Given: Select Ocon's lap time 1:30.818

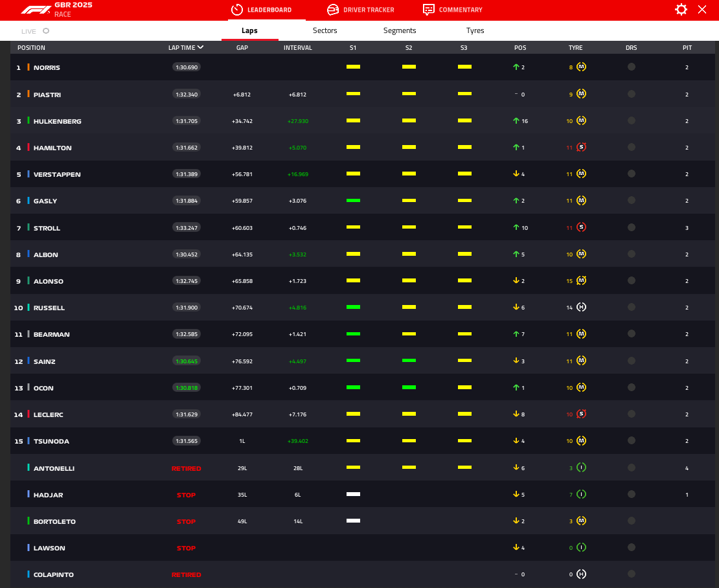Looking at the screenshot, I should click(x=187, y=388).
